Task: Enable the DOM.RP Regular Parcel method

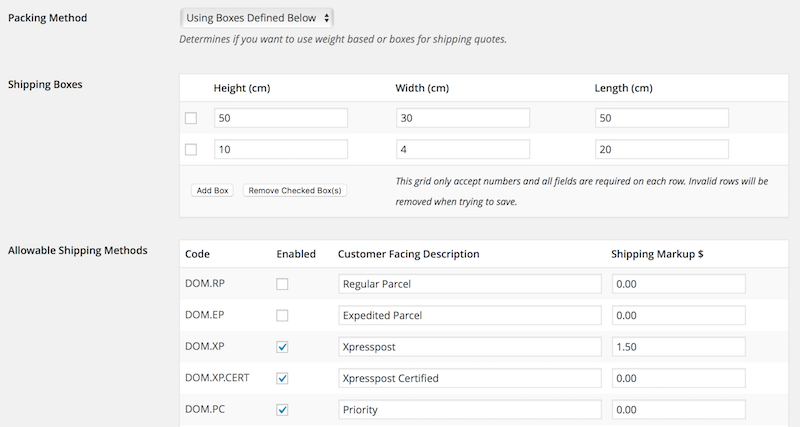Action: (282, 284)
